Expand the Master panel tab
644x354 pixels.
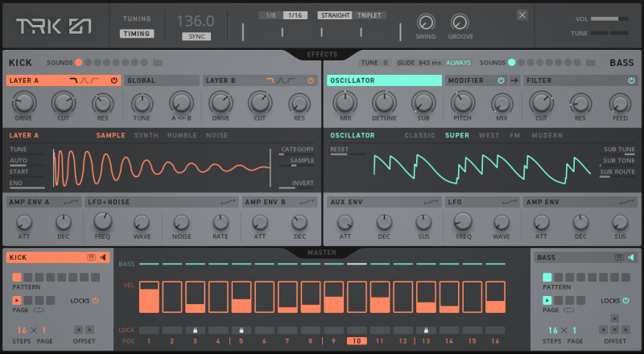(322, 253)
